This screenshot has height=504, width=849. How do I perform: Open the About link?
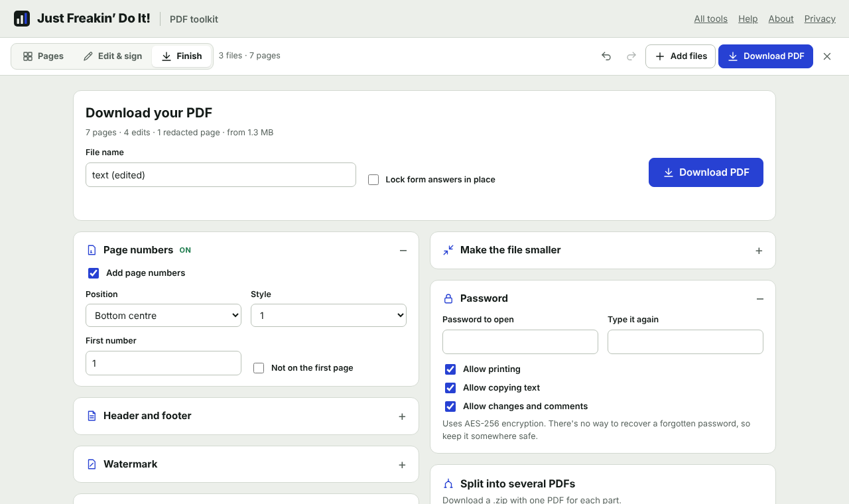point(781,19)
